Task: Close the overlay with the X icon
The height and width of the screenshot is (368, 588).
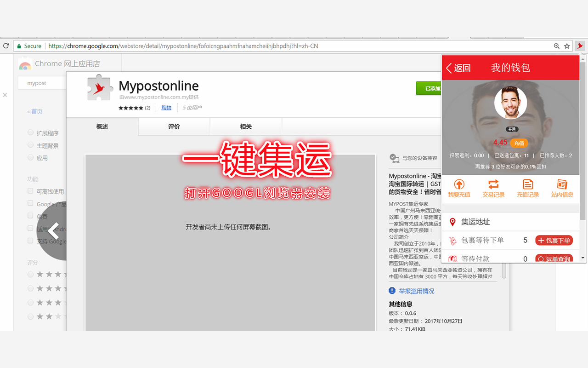Action: click(5, 95)
